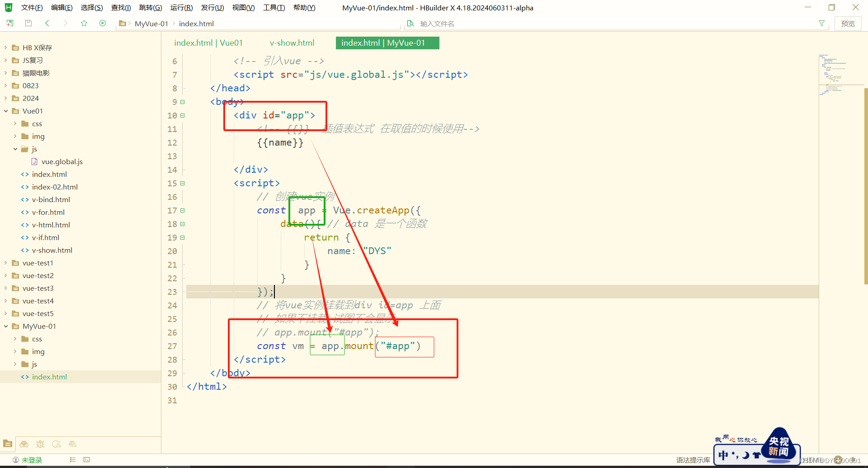Open the 工具(T) menu
Image resolution: width=868 pixels, height=468 pixels.
(x=274, y=8)
